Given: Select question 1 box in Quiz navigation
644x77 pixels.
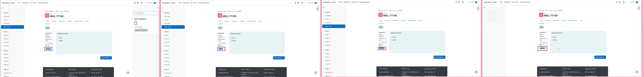Looking at the screenshot, I should (136, 23).
